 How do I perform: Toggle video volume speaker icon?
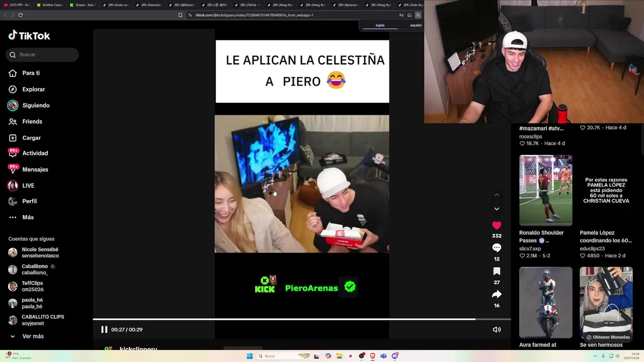point(497,329)
